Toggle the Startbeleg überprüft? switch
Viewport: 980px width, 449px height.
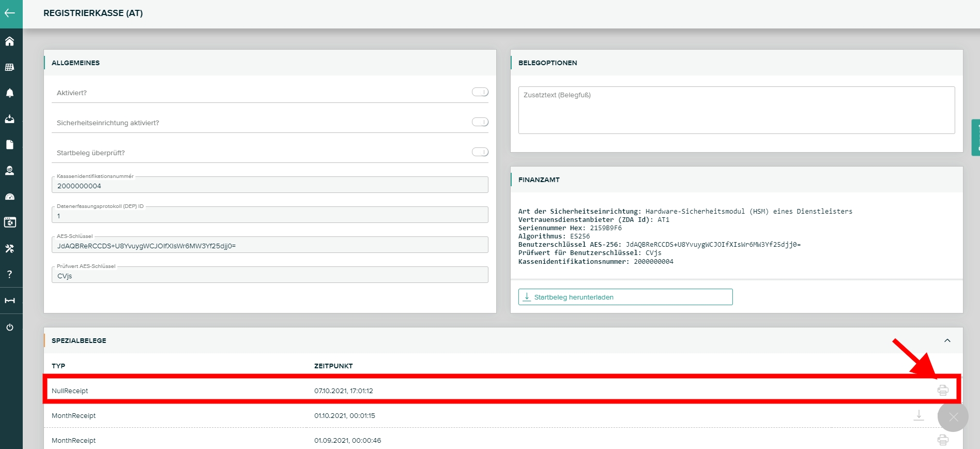480,152
